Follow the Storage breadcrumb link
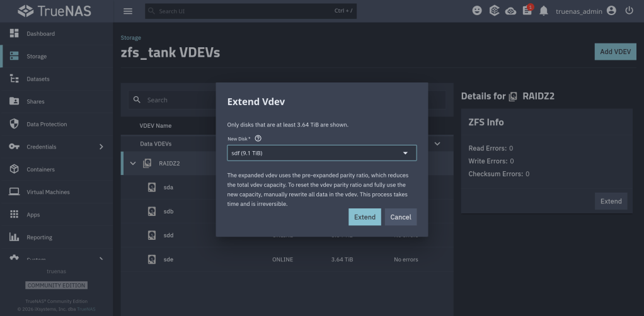 point(130,38)
